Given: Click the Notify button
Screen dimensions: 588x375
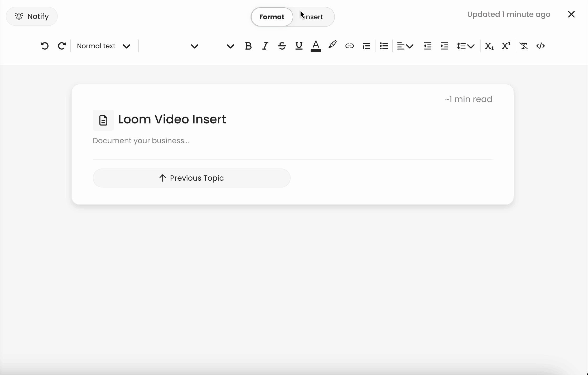Looking at the screenshot, I should click(32, 16).
